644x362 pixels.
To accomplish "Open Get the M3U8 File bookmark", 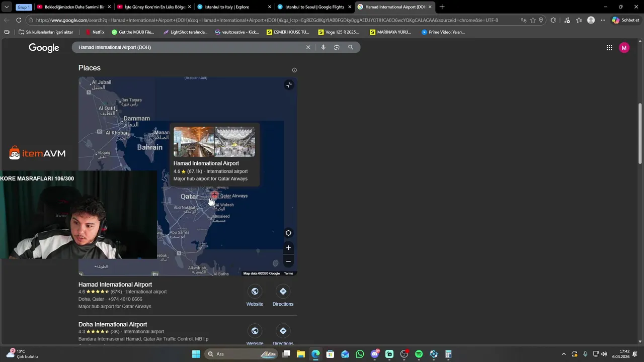I will point(133,32).
